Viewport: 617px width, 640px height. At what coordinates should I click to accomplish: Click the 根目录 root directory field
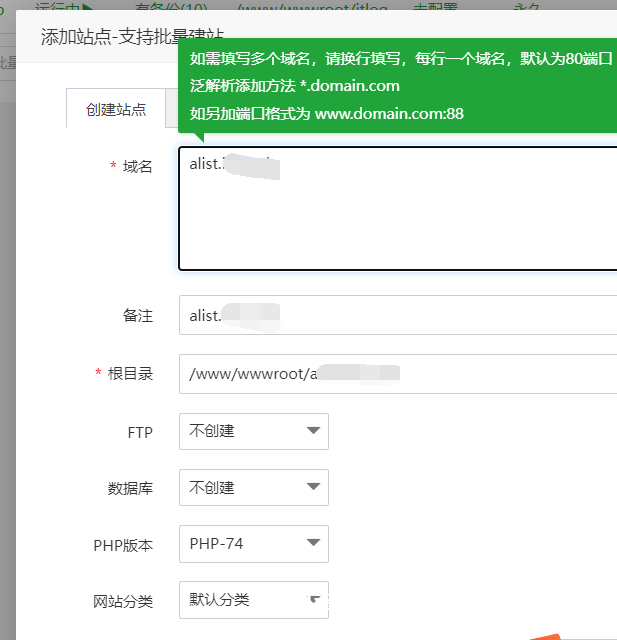398,374
